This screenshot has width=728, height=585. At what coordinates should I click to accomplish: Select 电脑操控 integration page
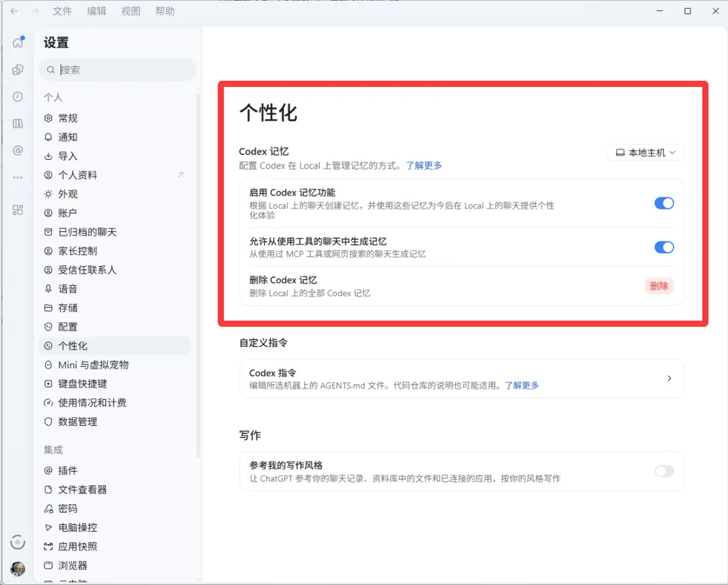tap(115, 528)
